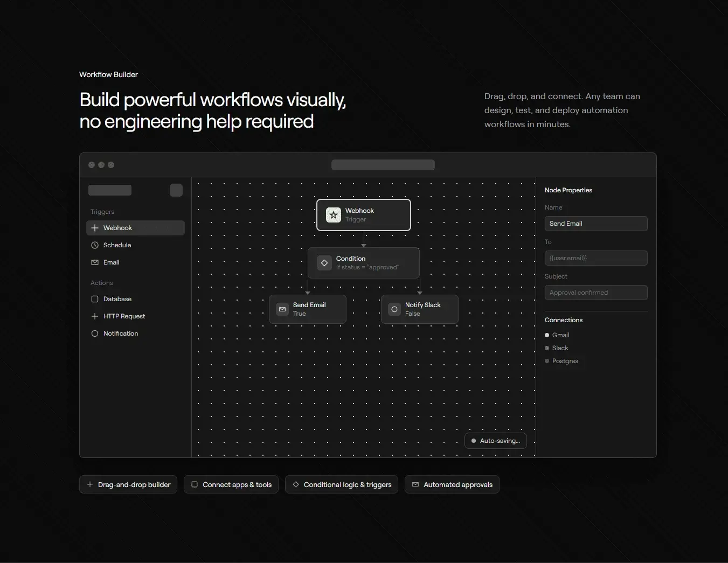Select the Webhook trigger in sidebar
Image resolution: width=728 pixels, height=563 pixels.
pos(135,228)
